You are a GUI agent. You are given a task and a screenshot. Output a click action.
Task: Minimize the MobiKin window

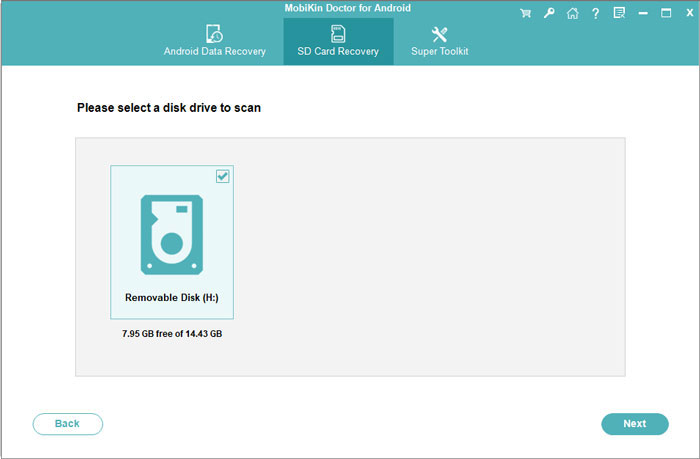pyautogui.click(x=643, y=13)
